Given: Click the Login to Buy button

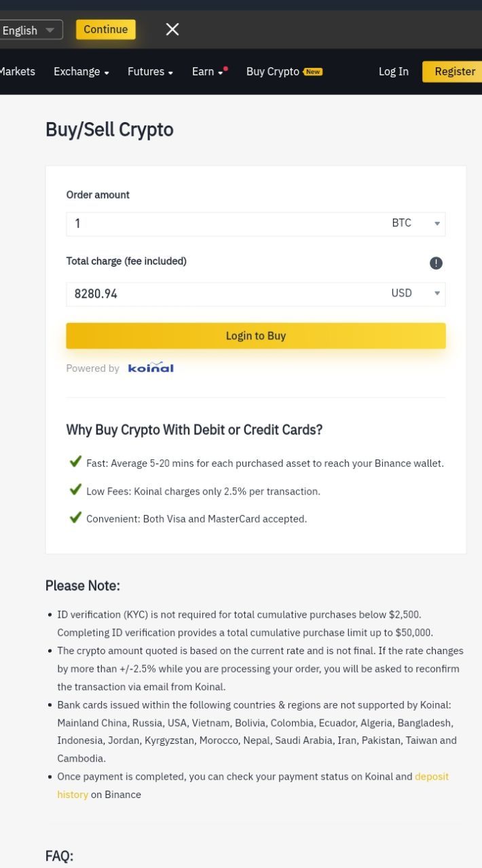Looking at the screenshot, I should (x=256, y=336).
